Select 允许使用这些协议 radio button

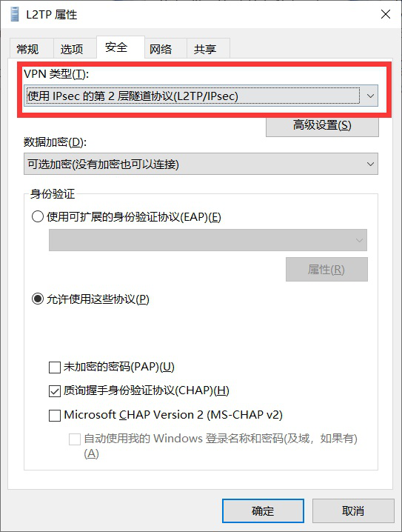(x=37, y=299)
